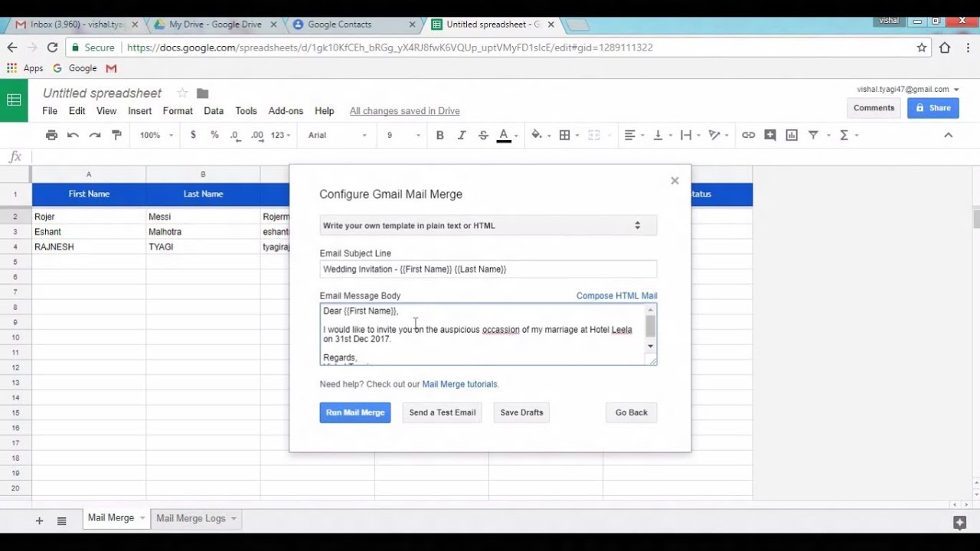This screenshot has width=980, height=551.
Task: Switch to Mail Merge Logs sheet
Action: pos(191,518)
